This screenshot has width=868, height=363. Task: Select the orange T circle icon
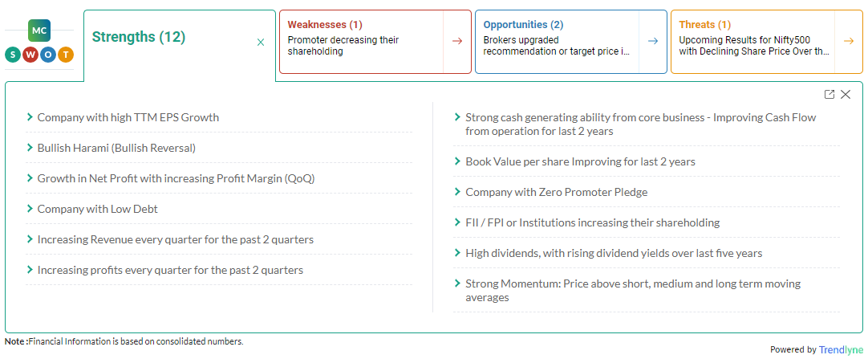tap(66, 55)
